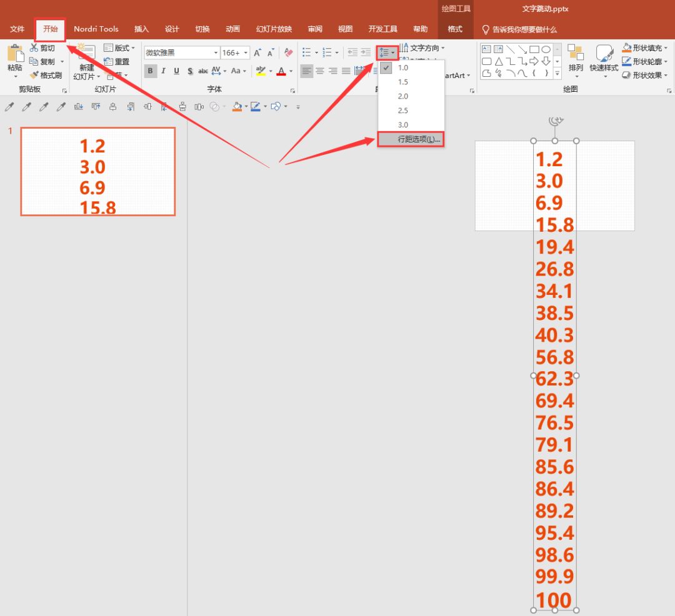Toggle Italic formatting
675x616 pixels.
point(163,71)
